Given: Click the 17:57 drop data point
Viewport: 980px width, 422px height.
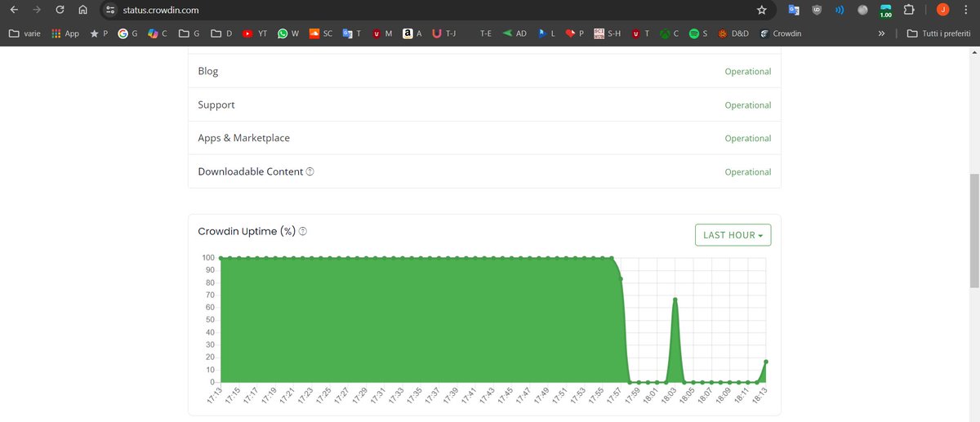Looking at the screenshot, I should click(x=621, y=279).
